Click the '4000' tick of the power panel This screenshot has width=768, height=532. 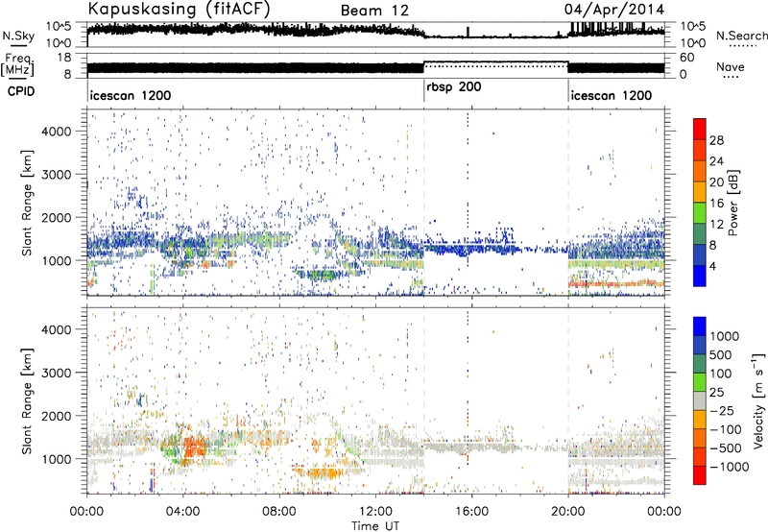point(56,132)
